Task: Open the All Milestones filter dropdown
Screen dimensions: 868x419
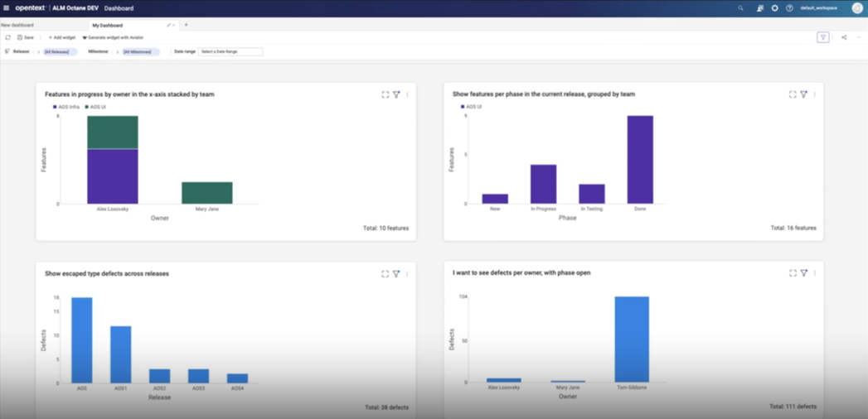Action: point(139,52)
